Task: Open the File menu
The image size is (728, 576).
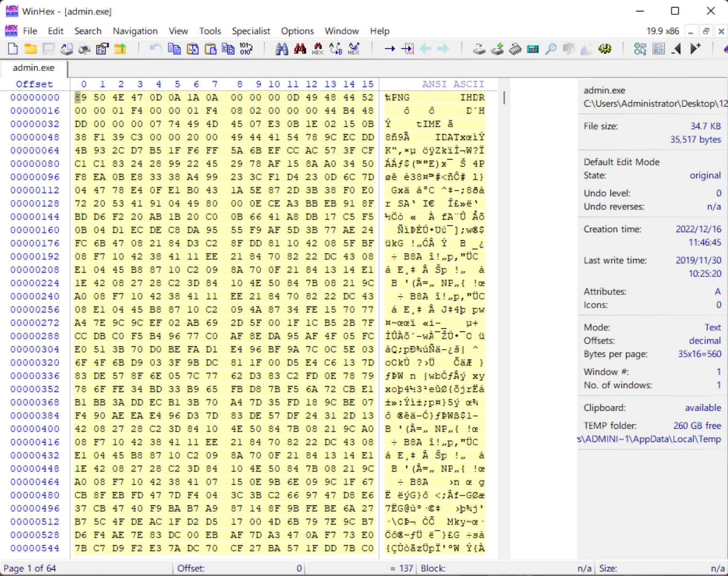Action: click(30, 31)
